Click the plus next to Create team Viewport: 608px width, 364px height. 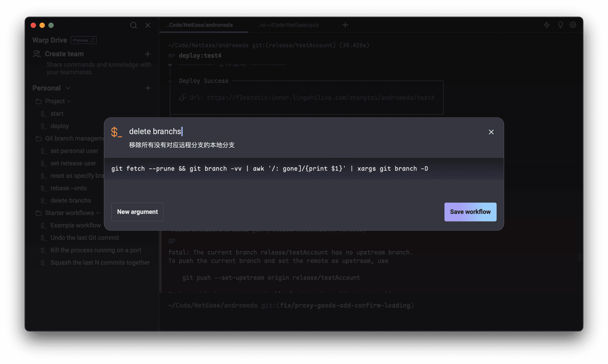148,54
